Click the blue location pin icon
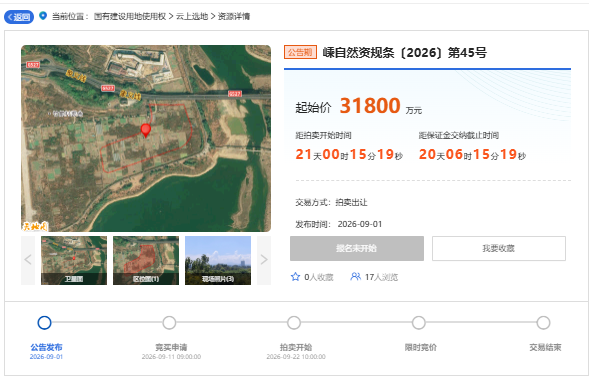This screenshot has height=381, width=589. click(43, 16)
